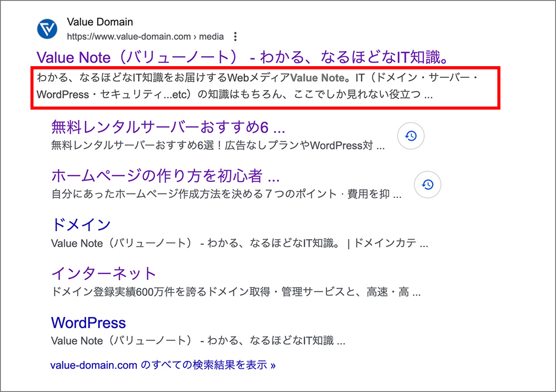Click the history icon beside 無料レンタルサーバーおすすめ6
The height and width of the screenshot is (392, 556).
411,136
